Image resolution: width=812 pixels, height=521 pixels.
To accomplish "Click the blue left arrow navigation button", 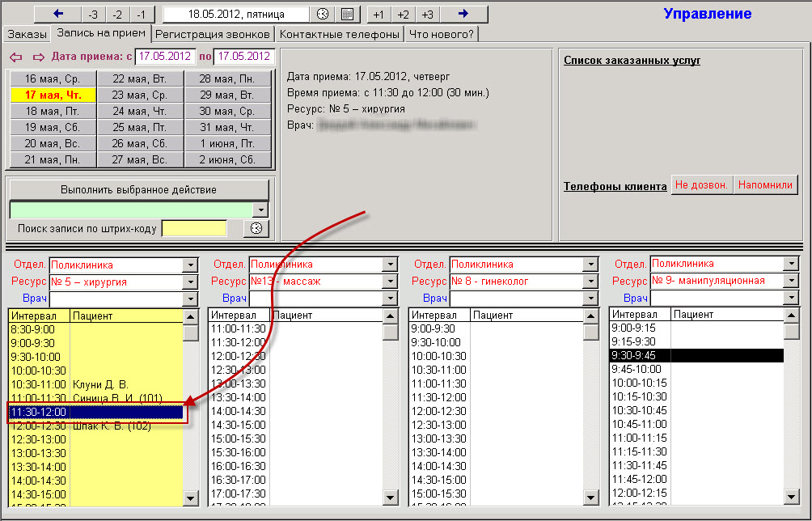I will point(57,14).
